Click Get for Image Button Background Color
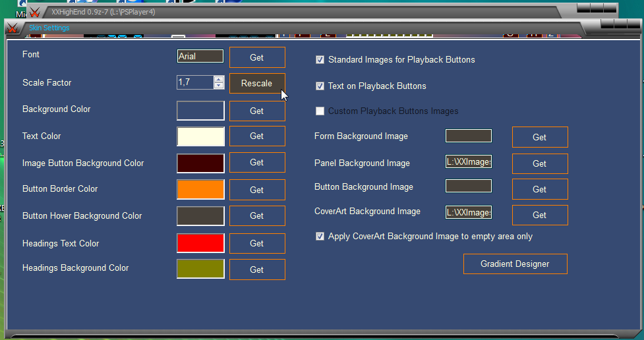Viewport: 644px width, 340px height. [257, 163]
